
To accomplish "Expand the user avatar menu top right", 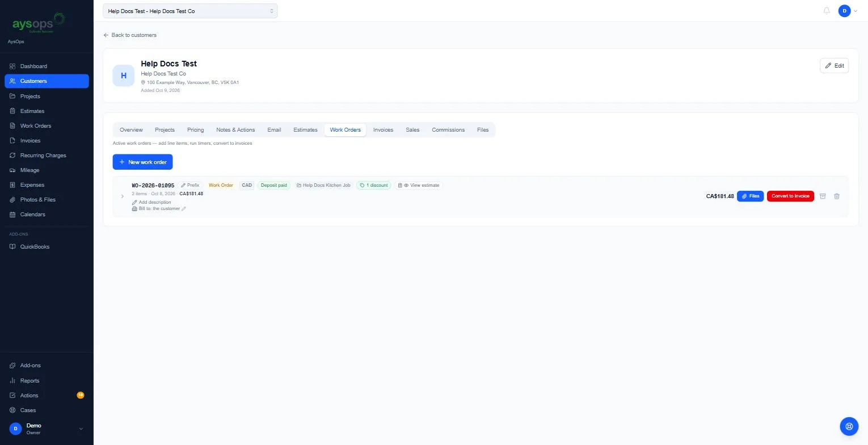I will 848,11.
